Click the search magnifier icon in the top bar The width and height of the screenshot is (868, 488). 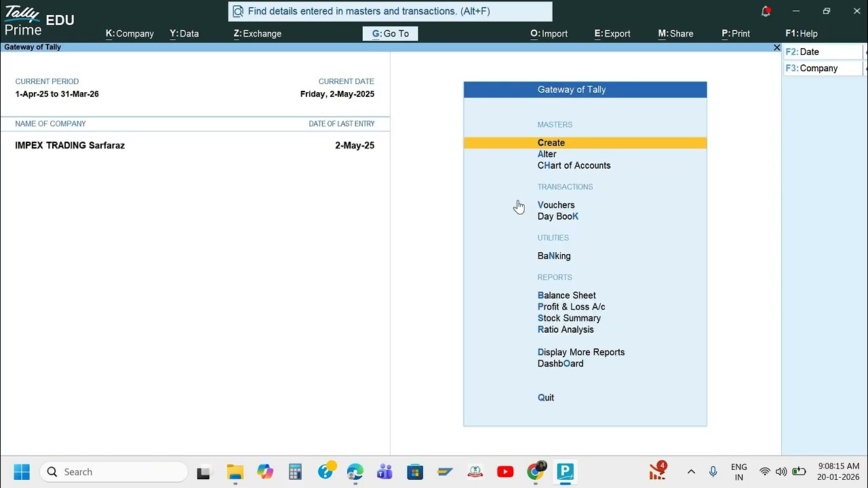pos(238,12)
